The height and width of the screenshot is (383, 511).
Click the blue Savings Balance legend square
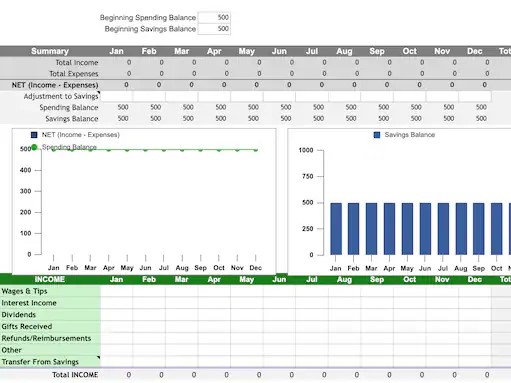[x=377, y=135]
